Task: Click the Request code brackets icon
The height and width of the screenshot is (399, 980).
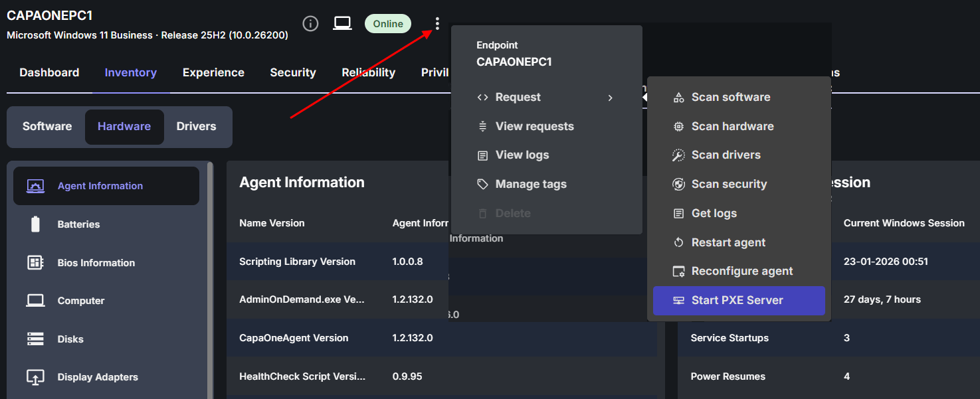Action: tap(482, 98)
